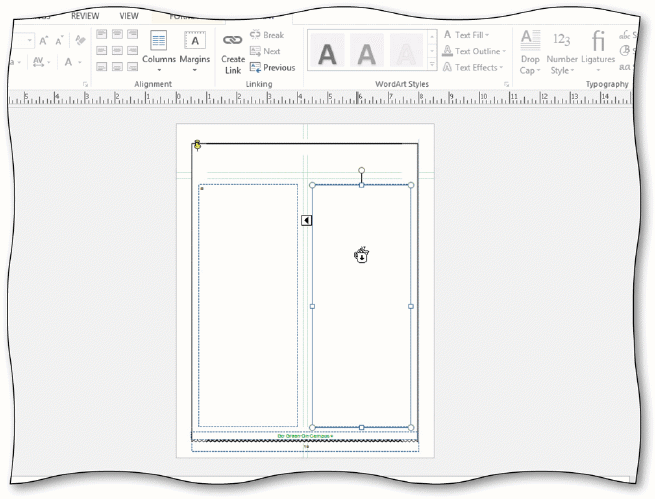Click the right-middle sizing handle of selected box

tap(411, 306)
